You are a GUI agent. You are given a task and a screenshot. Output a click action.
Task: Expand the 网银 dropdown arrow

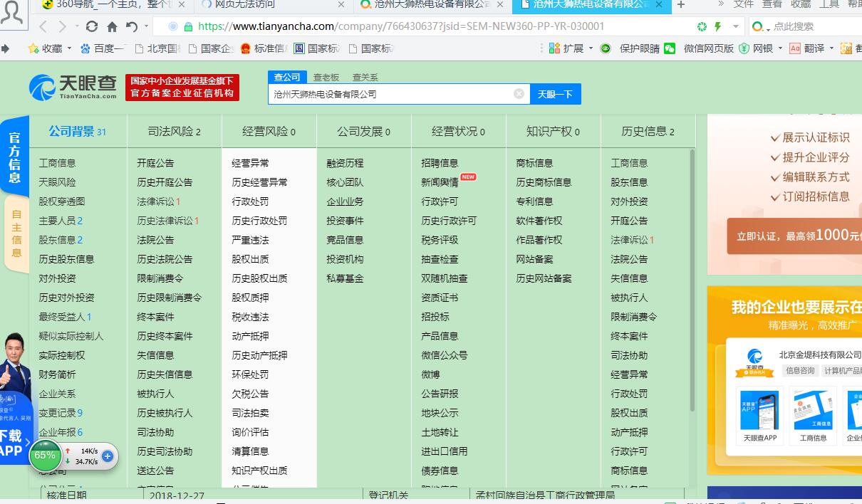tap(780, 48)
